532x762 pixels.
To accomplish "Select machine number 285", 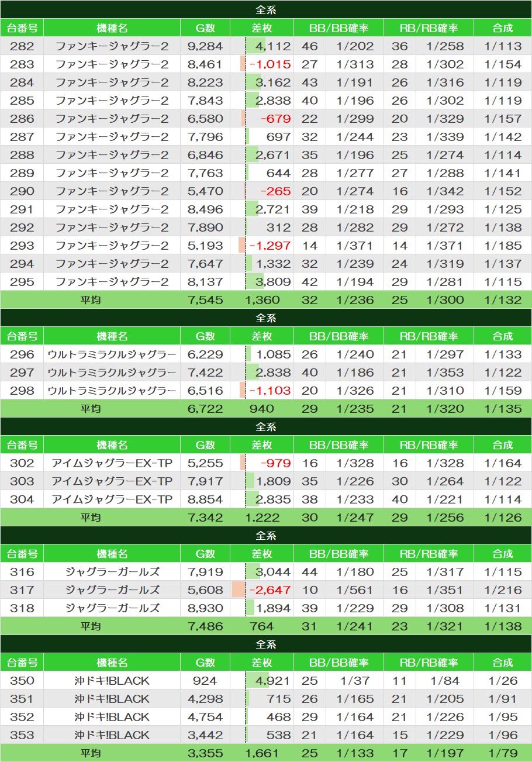I will (22, 101).
